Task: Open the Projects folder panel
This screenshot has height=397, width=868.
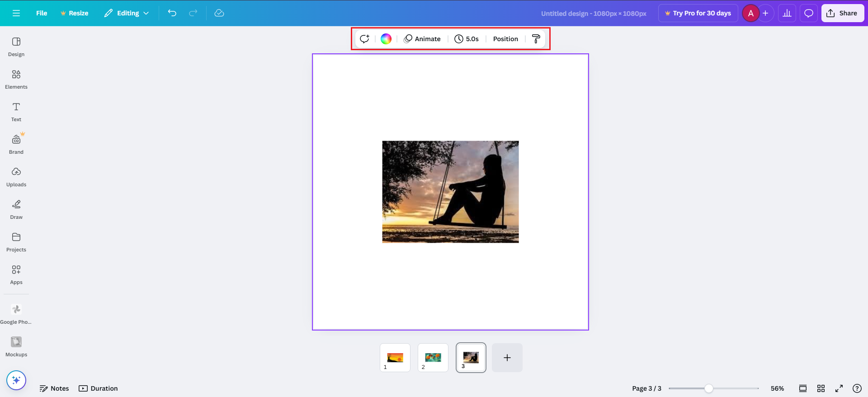Action: pyautogui.click(x=16, y=242)
